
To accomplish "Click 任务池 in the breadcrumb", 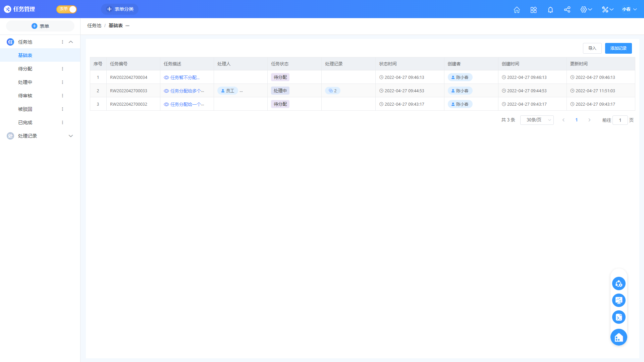I will pos(94,25).
